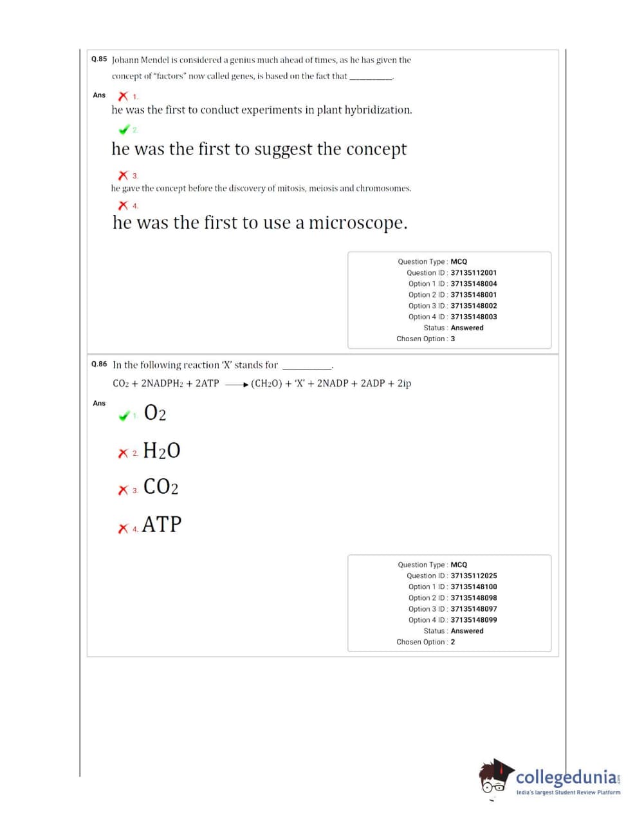Choose the ATP answer option text
Image resolution: width=644 pixels, height=826 pixels.
161,525
